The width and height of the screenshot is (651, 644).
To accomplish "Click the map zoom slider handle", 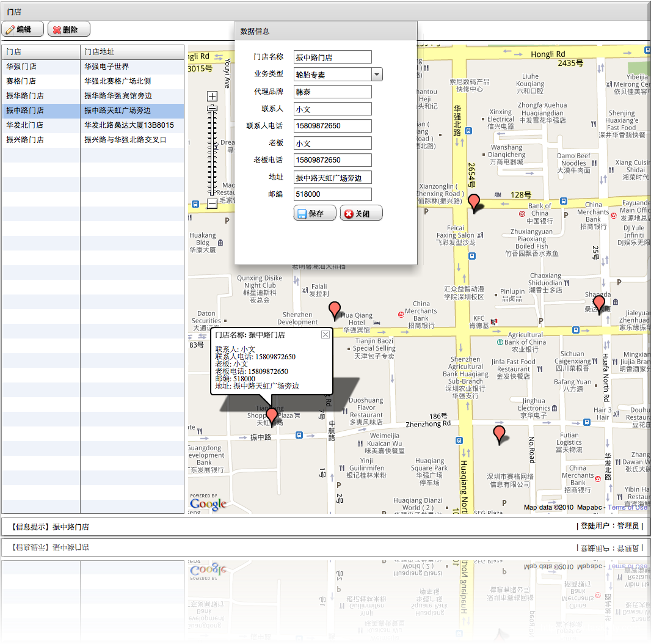I will 212,108.
